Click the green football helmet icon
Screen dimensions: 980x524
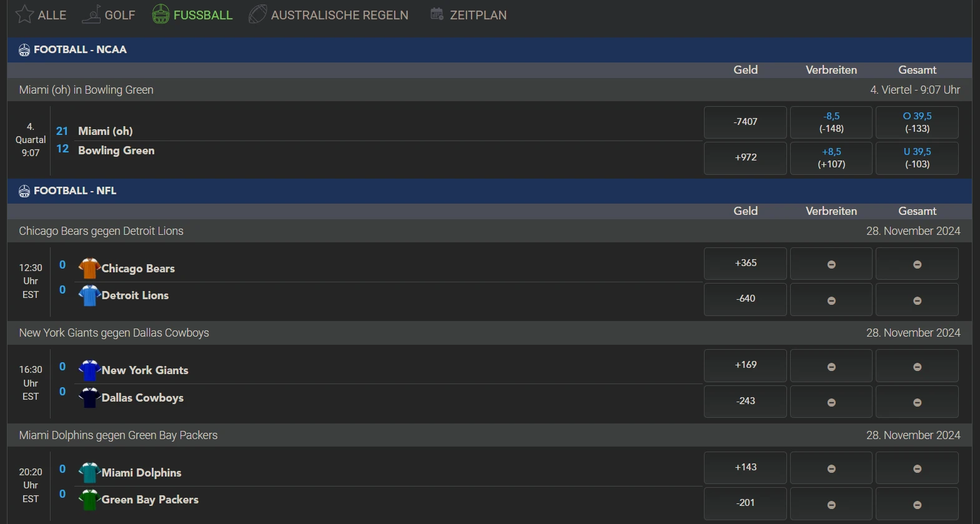[161, 14]
